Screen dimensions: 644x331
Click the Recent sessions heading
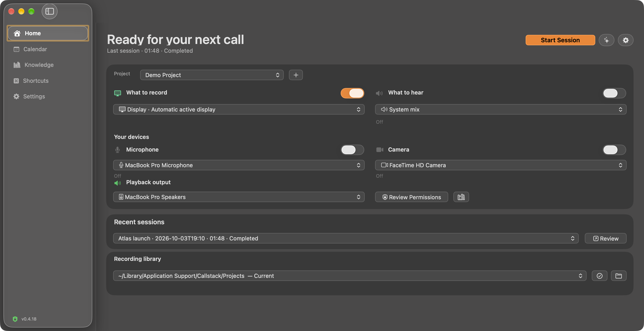tap(139, 222)
